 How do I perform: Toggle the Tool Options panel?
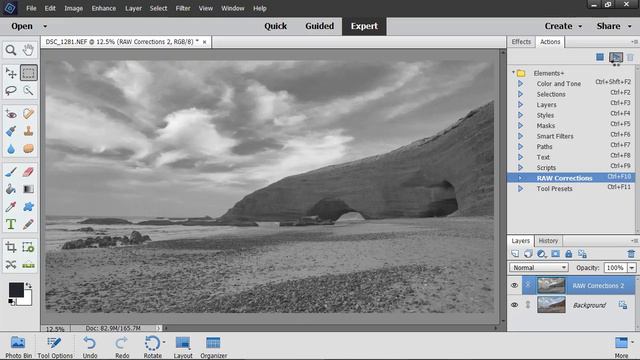[55, 347]
